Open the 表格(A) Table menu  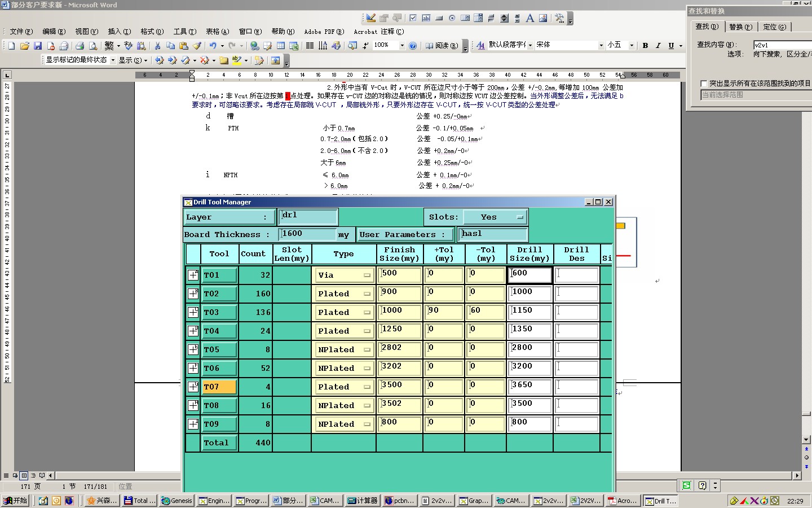coord(217,32)
